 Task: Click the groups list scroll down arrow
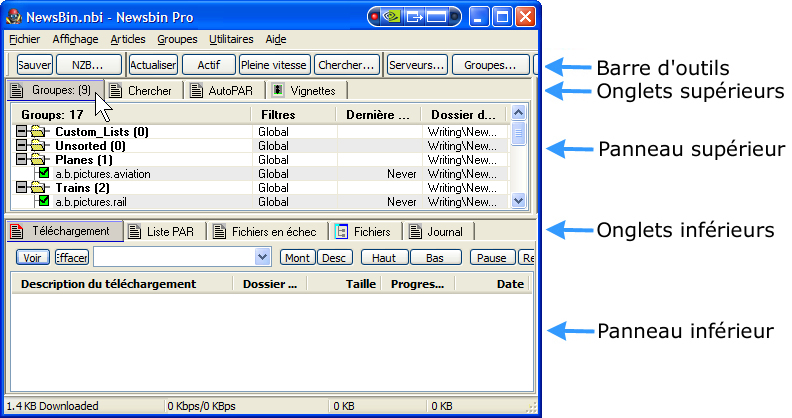tap(518, 201)
